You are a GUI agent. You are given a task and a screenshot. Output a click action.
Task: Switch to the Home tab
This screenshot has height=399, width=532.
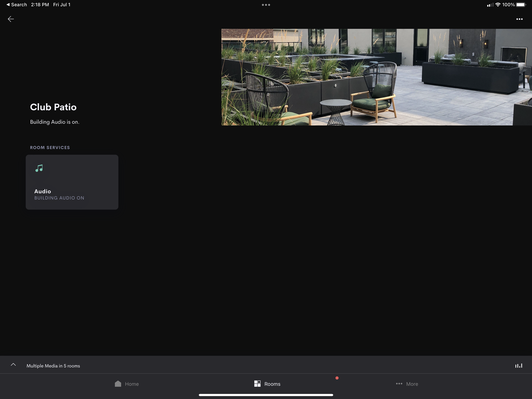point(127,384)
